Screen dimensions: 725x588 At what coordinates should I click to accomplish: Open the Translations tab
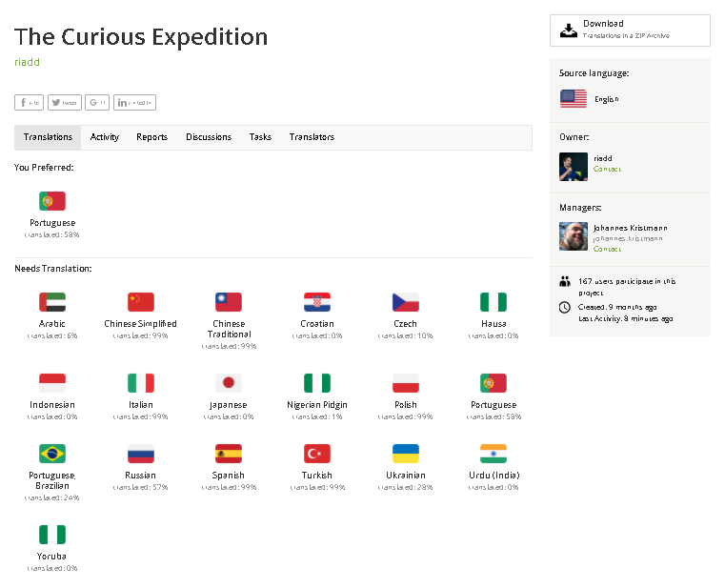[x=48, y=137]
